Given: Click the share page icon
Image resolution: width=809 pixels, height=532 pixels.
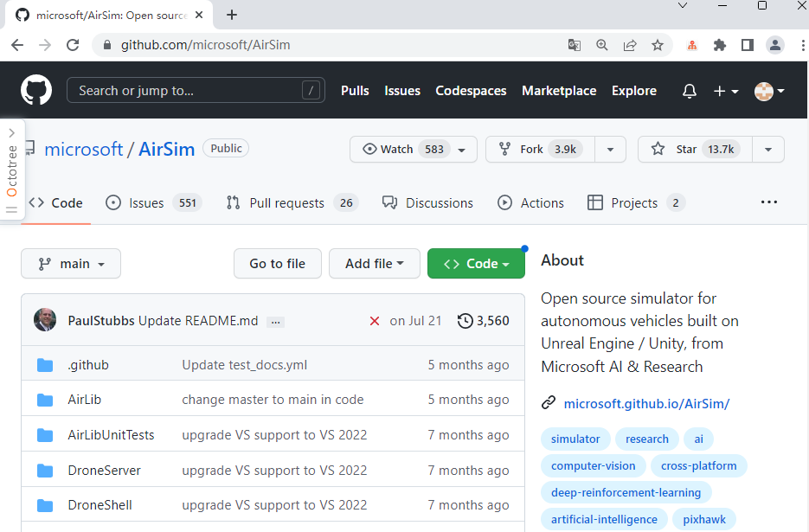Looking at the screenshot, I should coord(629,45).
